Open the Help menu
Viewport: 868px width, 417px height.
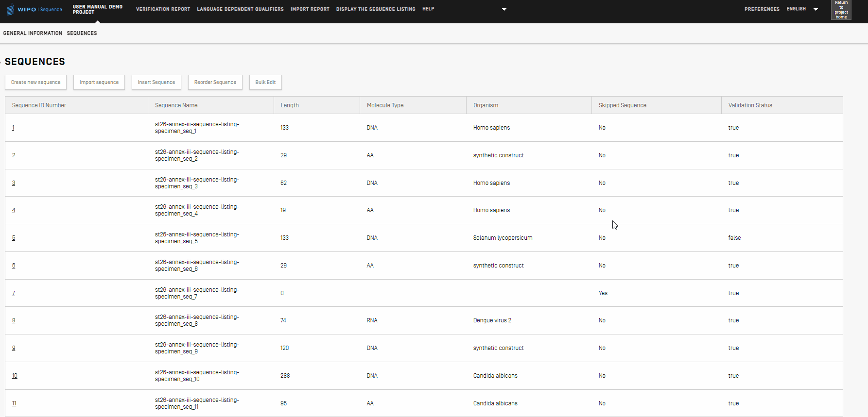pos(428,9)
